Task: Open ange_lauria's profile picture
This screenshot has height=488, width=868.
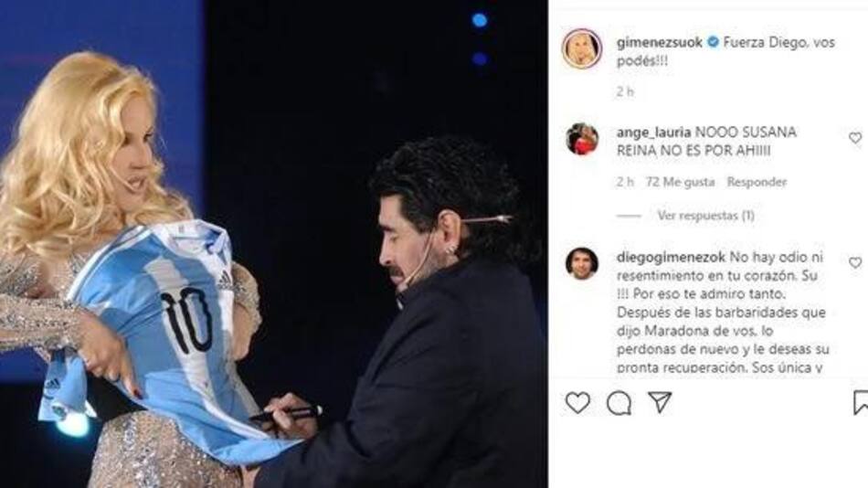Action: pyautogui.click(x=582, y=139)
